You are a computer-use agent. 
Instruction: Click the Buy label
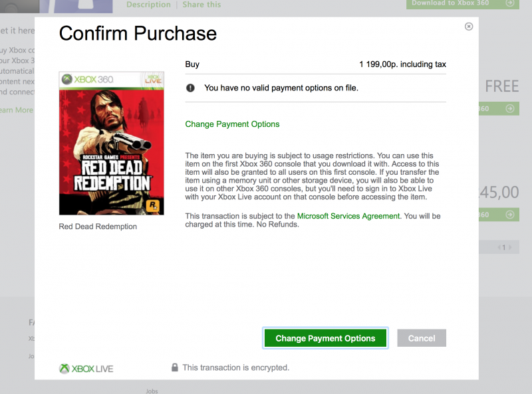tap(192, 64)
